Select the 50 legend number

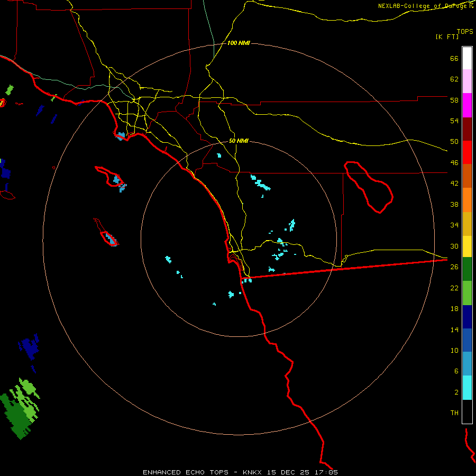(x=454, y=142)
